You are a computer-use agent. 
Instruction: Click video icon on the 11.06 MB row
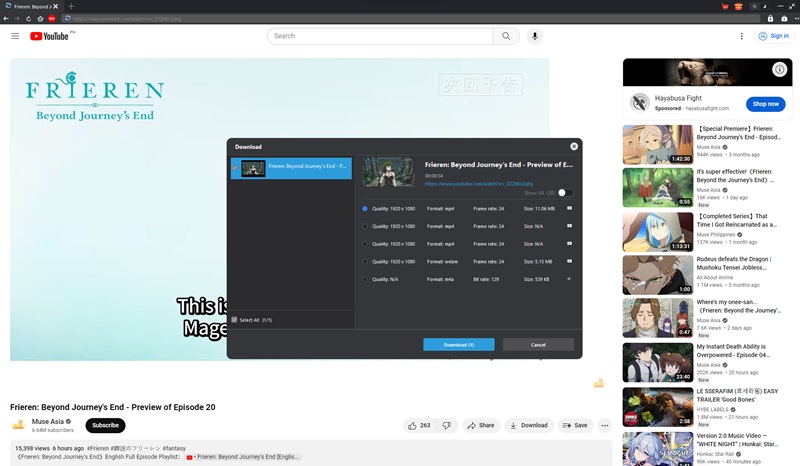pos(569,208)
